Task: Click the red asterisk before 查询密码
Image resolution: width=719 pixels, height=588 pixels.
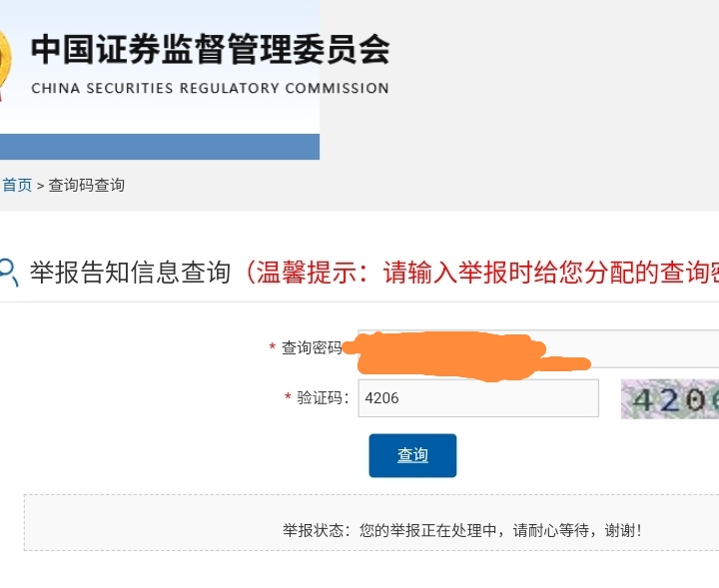Action: click(x=272, y=348)
